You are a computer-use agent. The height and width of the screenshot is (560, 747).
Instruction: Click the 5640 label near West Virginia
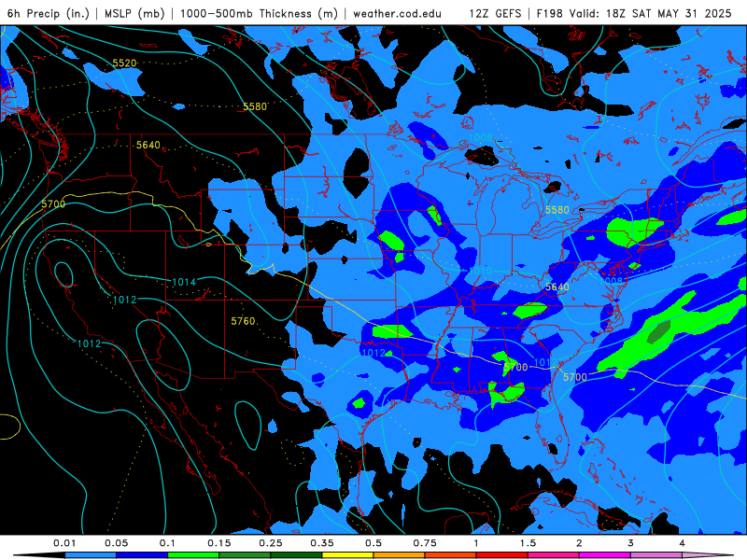[557, 287]
